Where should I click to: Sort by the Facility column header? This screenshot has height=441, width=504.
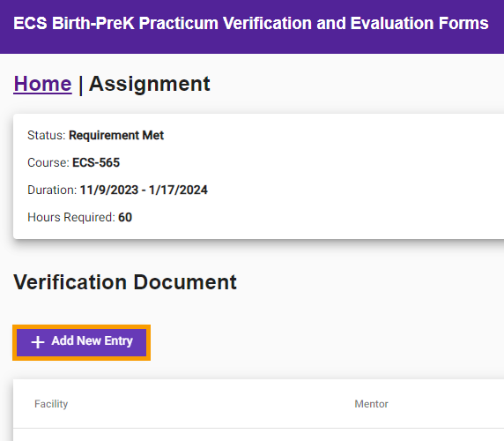click(x=51, y=404)
